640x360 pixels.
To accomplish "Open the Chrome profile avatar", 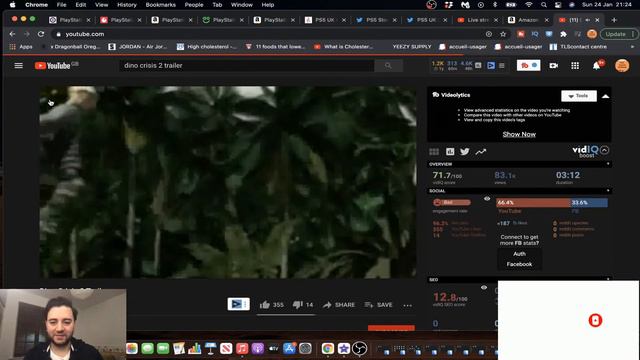I will (x=592, y=34).
